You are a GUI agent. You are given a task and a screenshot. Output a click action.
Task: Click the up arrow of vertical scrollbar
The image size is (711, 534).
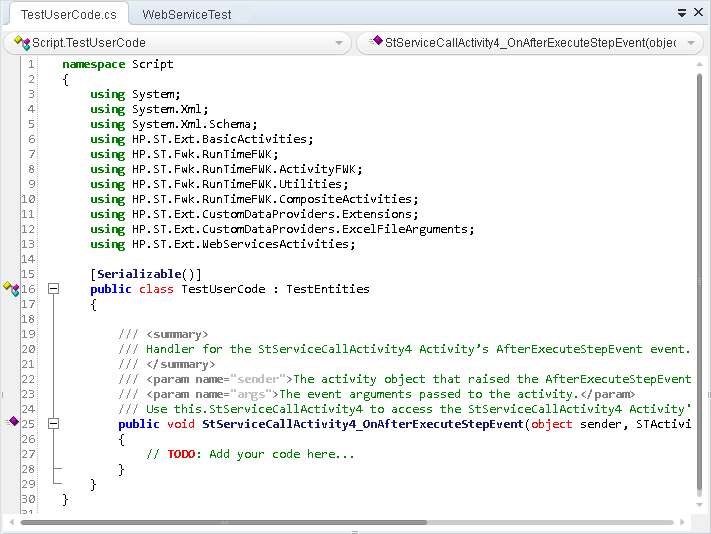pyautogui.click(x=699, y=64)
